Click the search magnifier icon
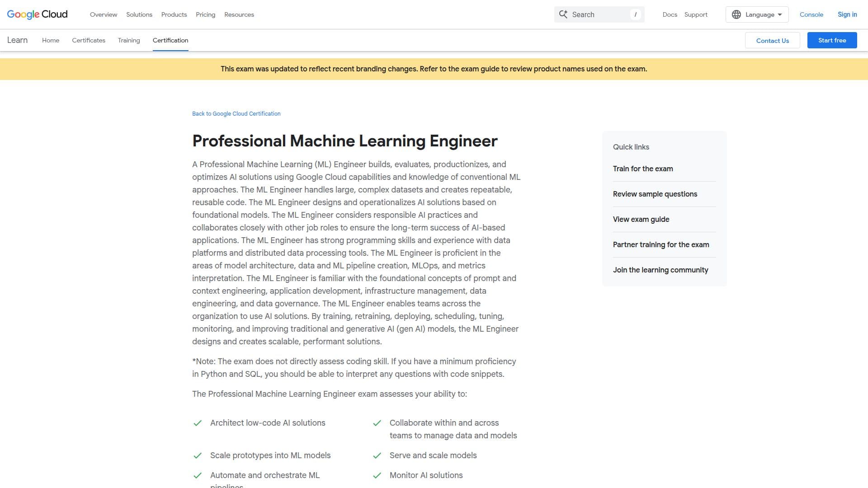The width and height of the screenshot is (868, 488). pyautogui.click(x=563, y=14)
